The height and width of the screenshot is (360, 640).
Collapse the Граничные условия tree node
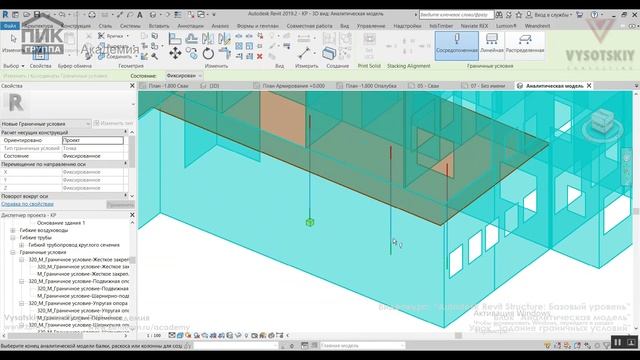(13, 252)
